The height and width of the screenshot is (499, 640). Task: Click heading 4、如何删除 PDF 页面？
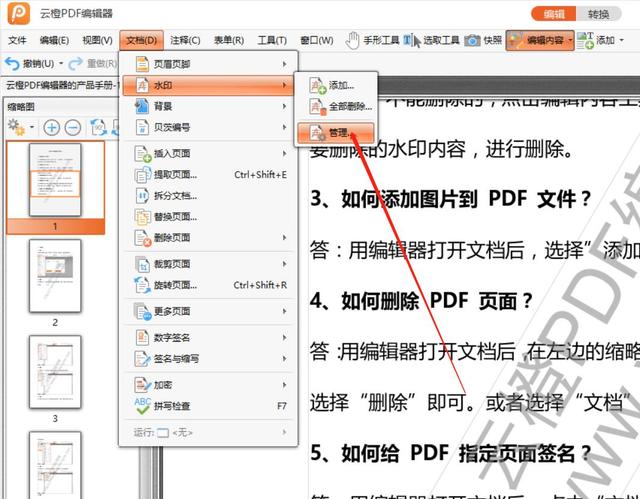point(422,301)
